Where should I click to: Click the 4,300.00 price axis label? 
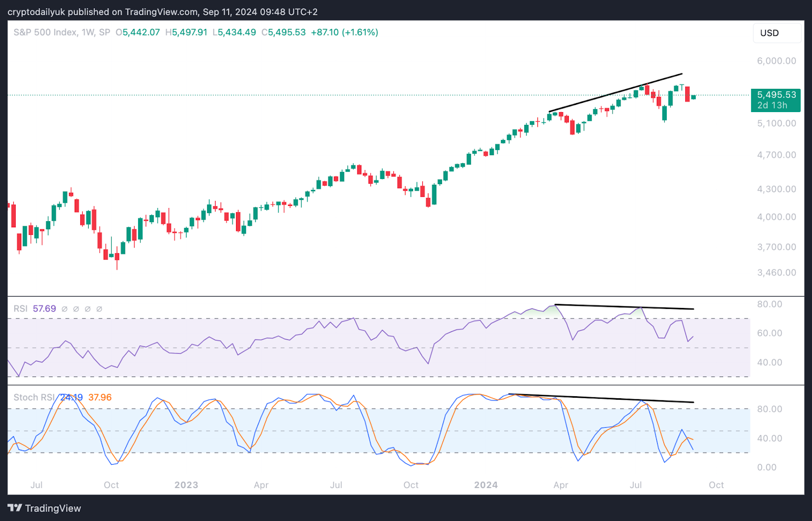pyautogui.click(x=776, y=189)
